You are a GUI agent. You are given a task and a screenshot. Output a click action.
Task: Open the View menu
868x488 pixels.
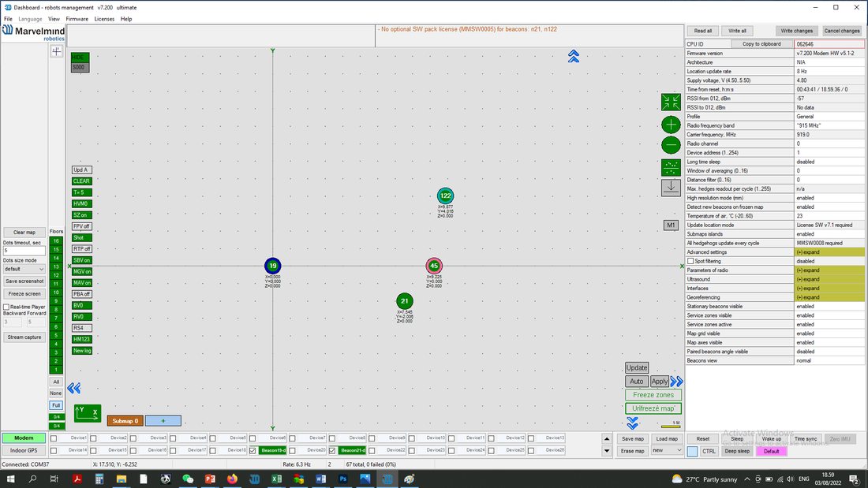pos(54,19)
